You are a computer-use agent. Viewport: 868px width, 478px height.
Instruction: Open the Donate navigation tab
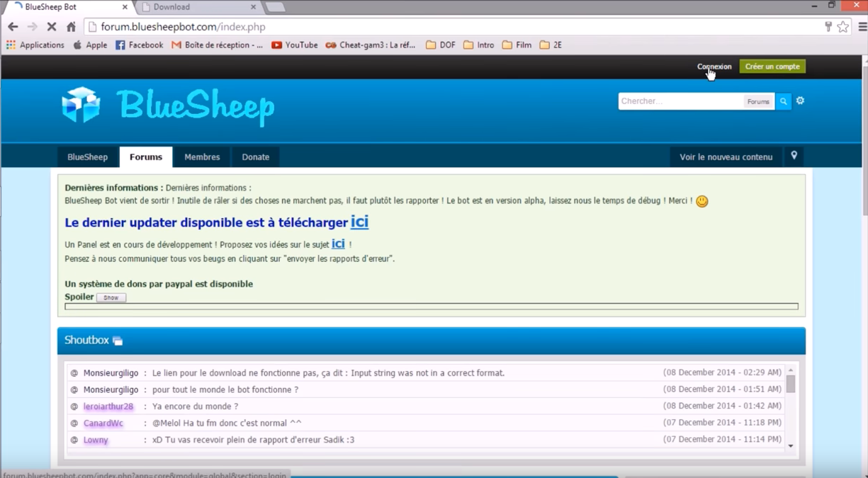tap(256, 157)
